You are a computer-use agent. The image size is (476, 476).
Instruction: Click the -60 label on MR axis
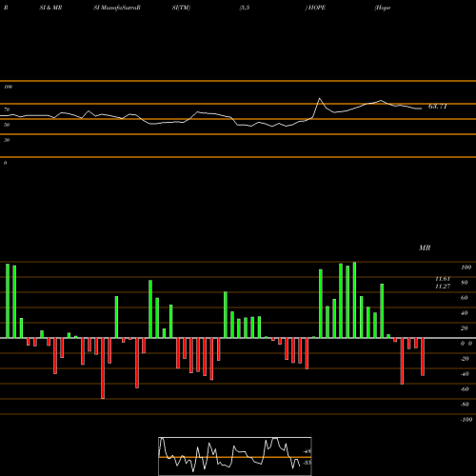click(465, 389)
